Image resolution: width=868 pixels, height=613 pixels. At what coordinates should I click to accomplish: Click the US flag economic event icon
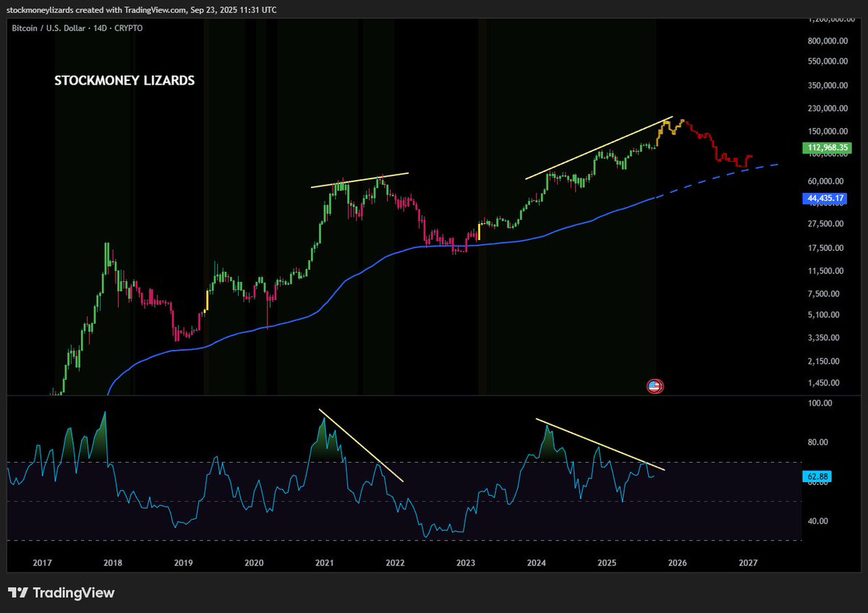click(655, 386)
